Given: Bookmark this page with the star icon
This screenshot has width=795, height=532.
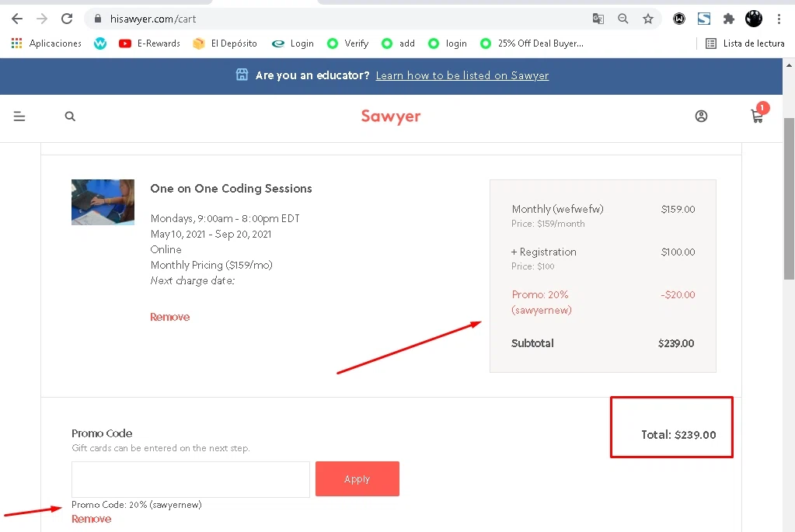Looking at the screenshot, I should pos(648,19).
